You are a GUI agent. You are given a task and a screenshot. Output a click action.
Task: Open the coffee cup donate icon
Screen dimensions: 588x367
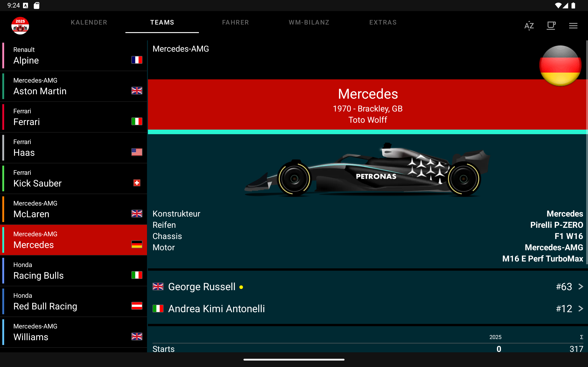[551, 25]
